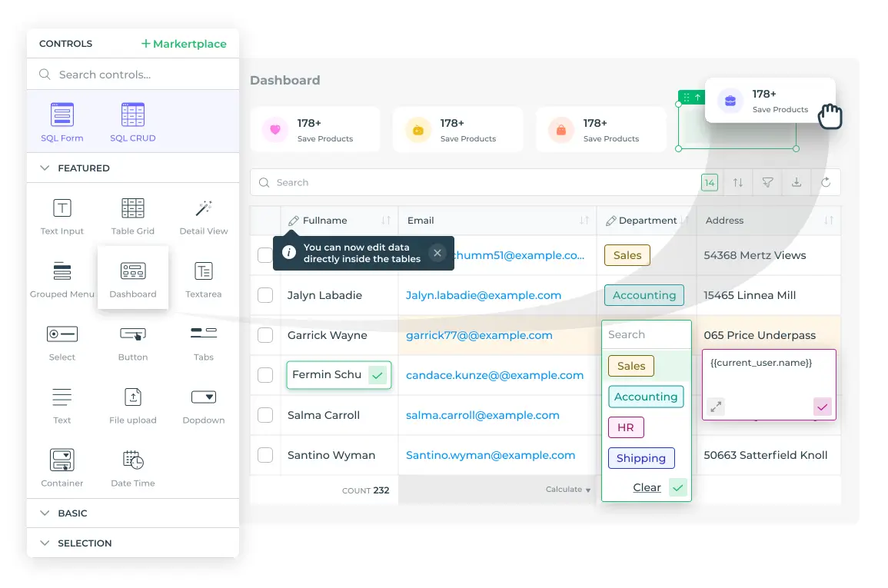Select the SQL Form control
The height and width of the screenshot is (588, 888).
62,121
